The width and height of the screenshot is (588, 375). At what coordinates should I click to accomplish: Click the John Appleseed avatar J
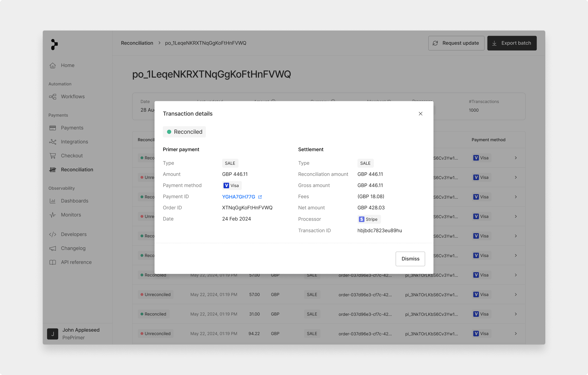tap(53, 334)
